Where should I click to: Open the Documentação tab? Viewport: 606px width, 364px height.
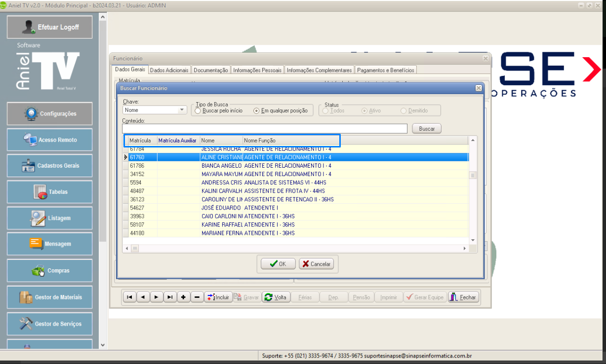(x=210, y=71)
